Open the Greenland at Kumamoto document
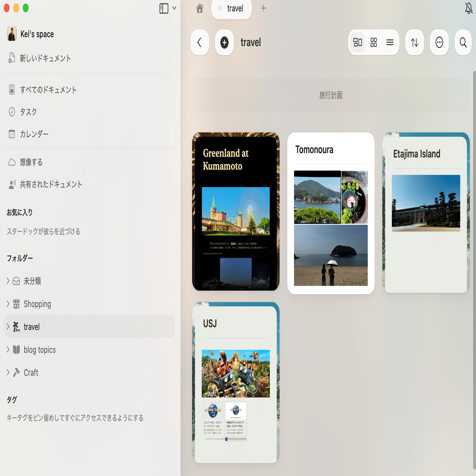 236,212
